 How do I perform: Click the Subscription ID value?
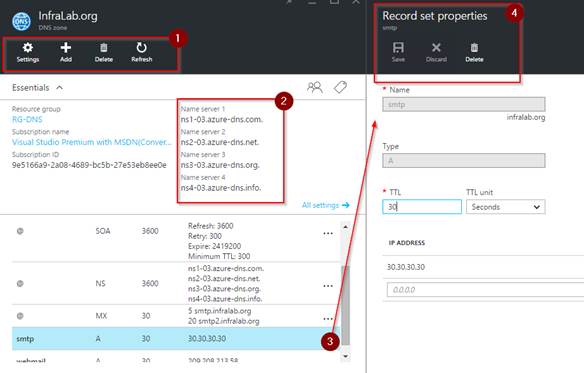pyautogui.click(x=89, y=165)
